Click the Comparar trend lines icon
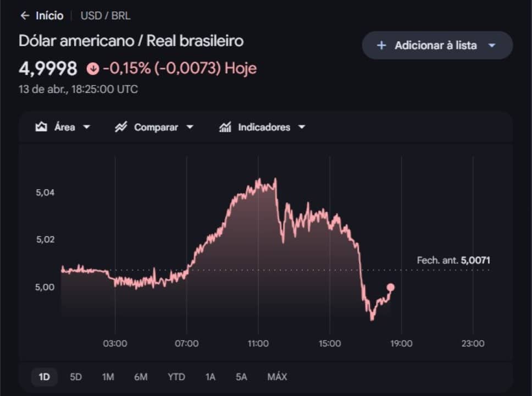This screenshot has height=396, width=532. click(121, 127)
